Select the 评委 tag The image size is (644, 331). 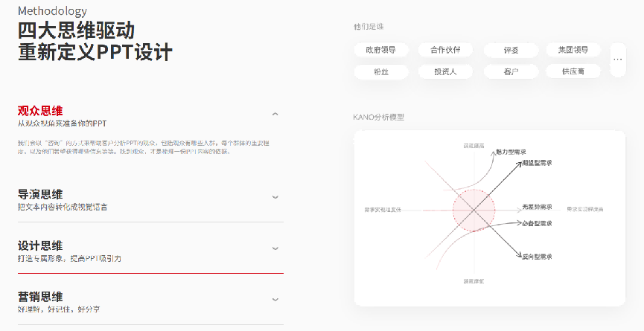click(x=511, y=50)
